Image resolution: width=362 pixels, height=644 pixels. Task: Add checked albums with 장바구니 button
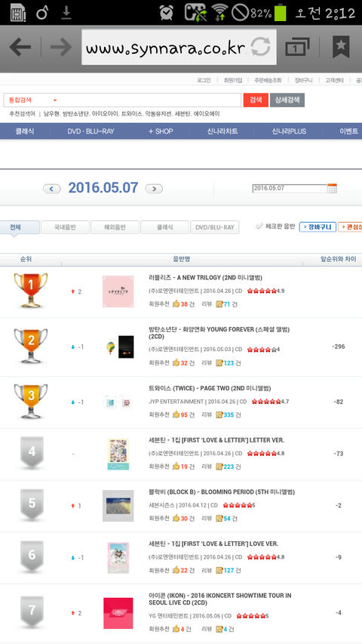(x=318, y=226)
